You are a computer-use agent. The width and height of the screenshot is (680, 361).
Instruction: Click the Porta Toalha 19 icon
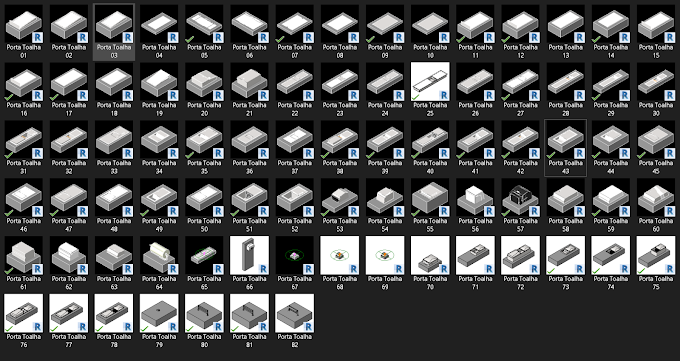159,82
